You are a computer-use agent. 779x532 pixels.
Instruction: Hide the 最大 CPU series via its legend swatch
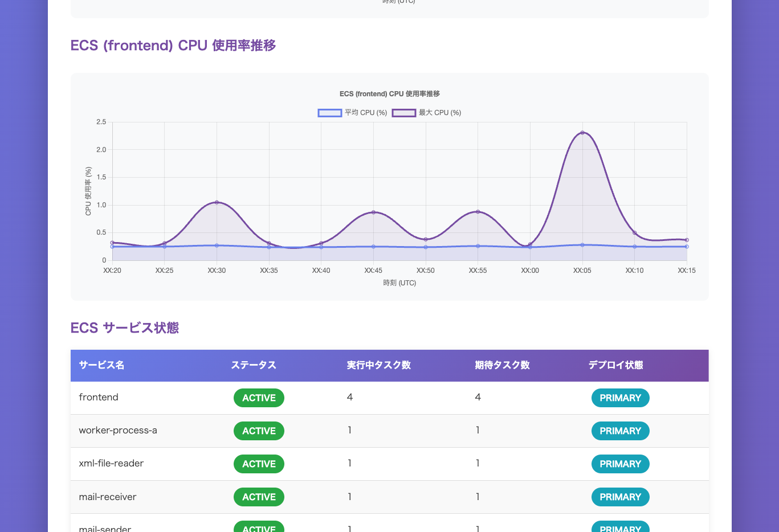pos(403,112)
